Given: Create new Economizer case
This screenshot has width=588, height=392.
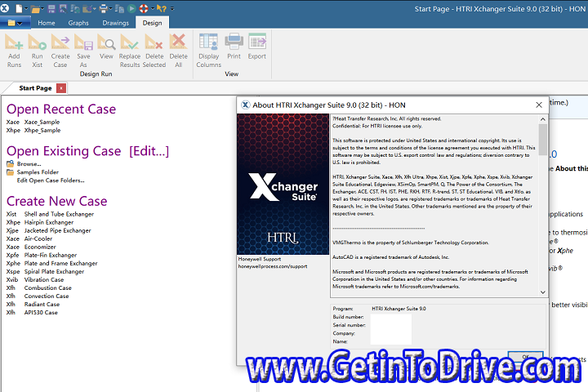Looking at the screenshot, I should [x=40, y=247].
